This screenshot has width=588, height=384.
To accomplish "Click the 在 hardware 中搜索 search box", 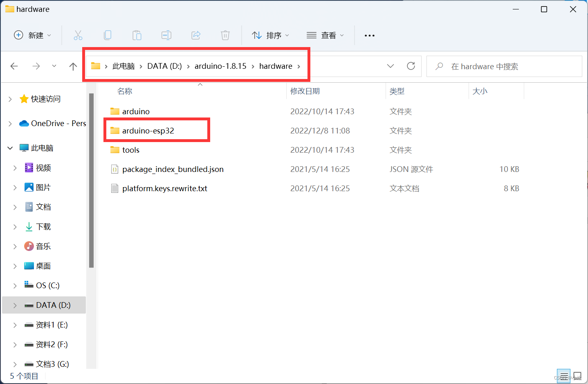I will click(x=504, y=66).
